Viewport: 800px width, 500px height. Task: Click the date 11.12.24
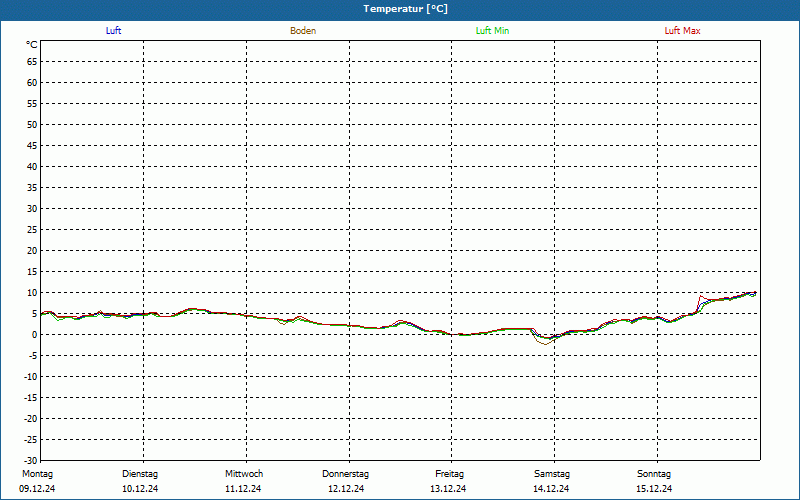[x=243, y=489]
